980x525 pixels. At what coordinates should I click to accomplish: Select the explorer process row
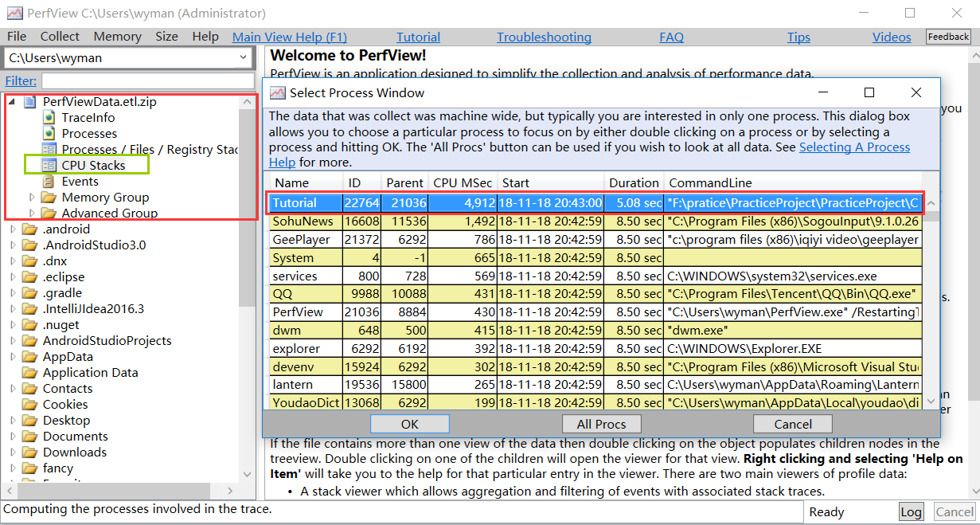[x=595, y=349]
